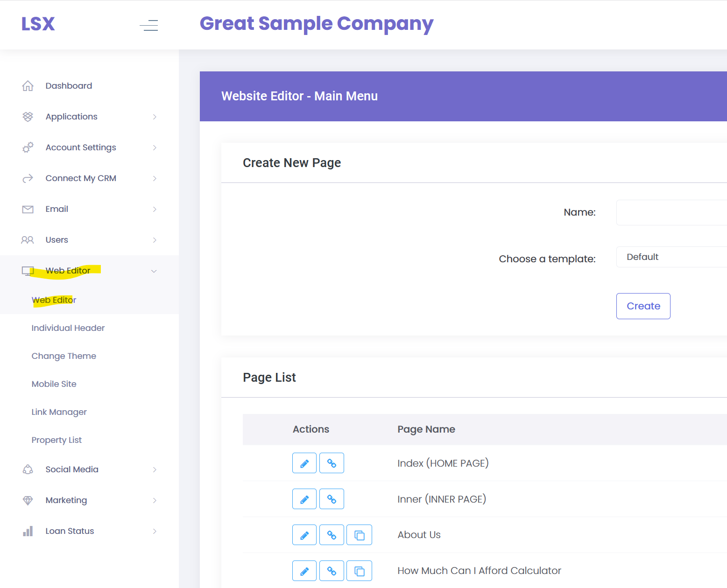
Task: Open Property List in sidebar
Action: pos(56,440)
